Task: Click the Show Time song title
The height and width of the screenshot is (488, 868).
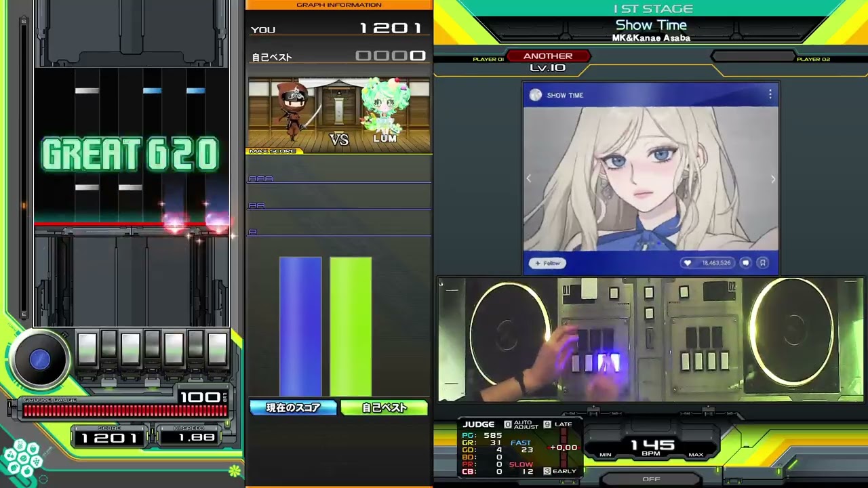Action: [x=651, y=25]
